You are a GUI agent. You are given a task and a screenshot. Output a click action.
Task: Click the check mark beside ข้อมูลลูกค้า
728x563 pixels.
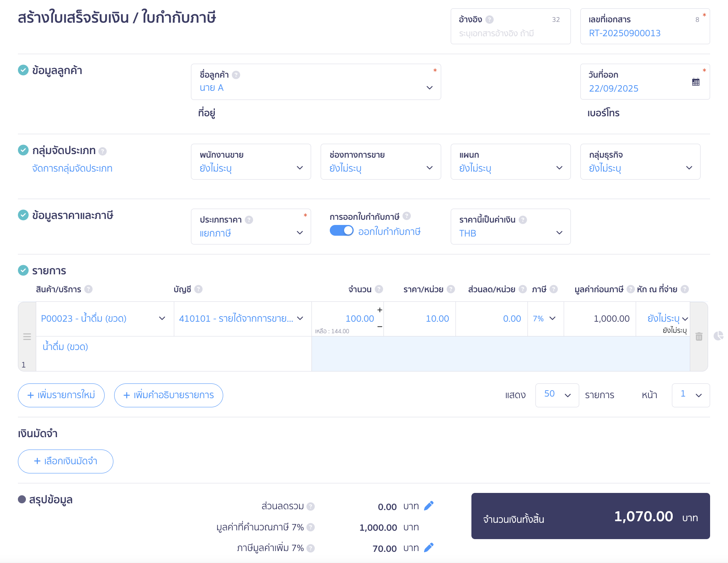click(23, 70)
